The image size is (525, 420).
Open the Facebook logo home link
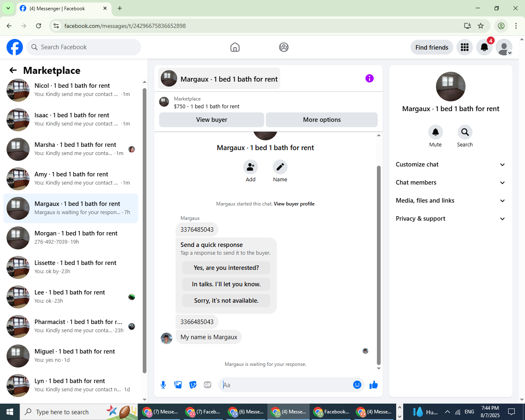[x=15, y=47]
